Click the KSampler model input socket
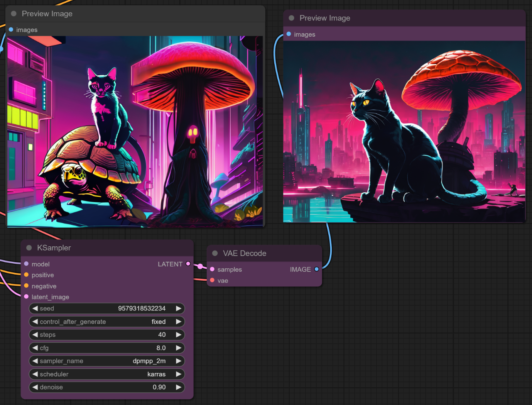Image resolution: width=532 pixels, height=405 pixels. (x=26, y=264)
